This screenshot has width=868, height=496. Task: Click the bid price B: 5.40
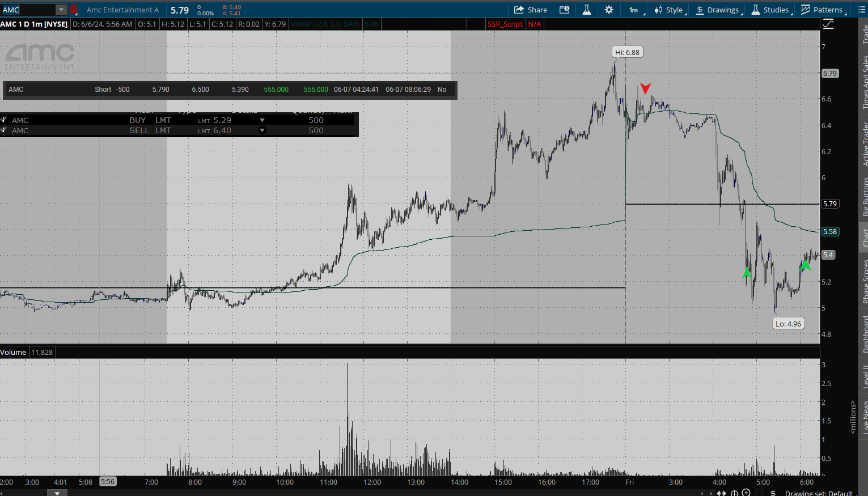click(x=232, y=7)
